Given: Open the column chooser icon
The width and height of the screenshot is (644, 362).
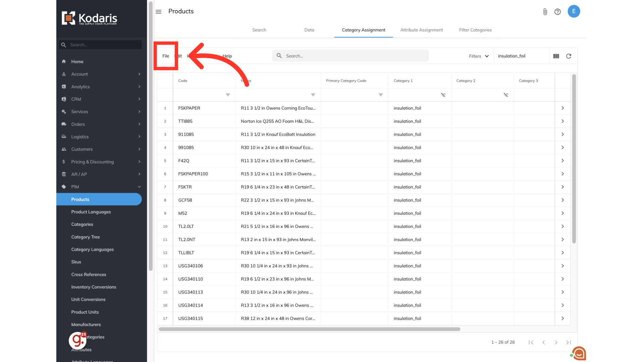Looking at the screenshot, I should [x=556, y=56].
